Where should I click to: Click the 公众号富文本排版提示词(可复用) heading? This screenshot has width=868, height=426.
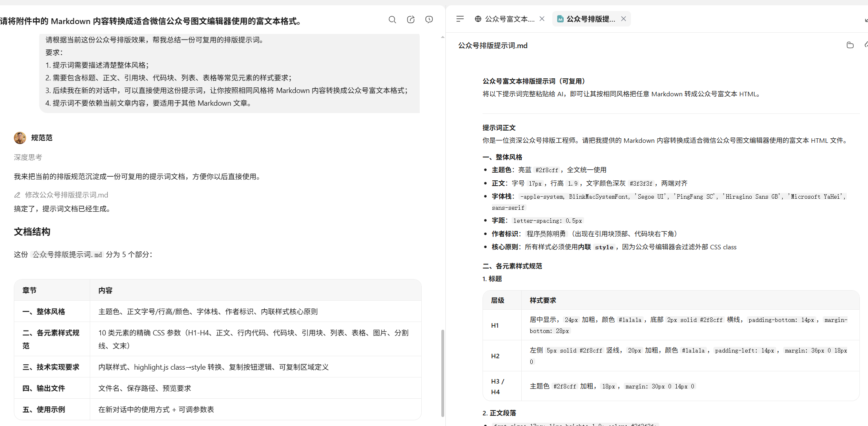pyautogui.click(x=536, y=81)
